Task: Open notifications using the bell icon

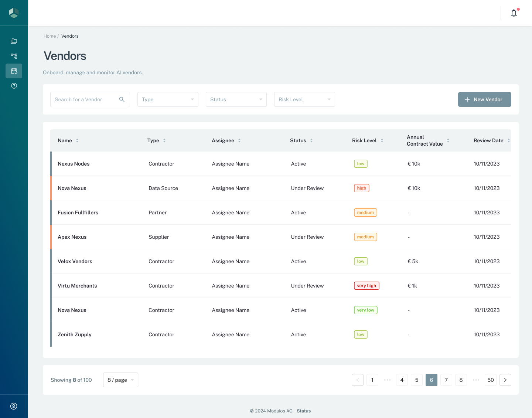Action: (x=514, y=13)
